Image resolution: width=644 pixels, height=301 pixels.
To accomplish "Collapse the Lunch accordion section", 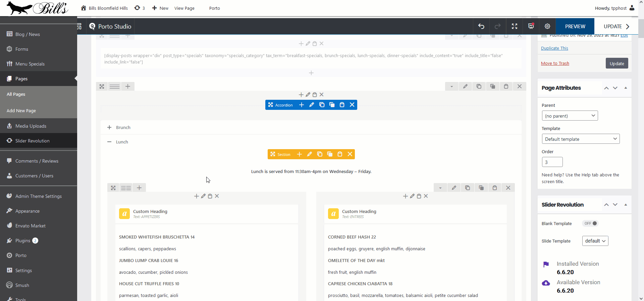I will [311, 142].
